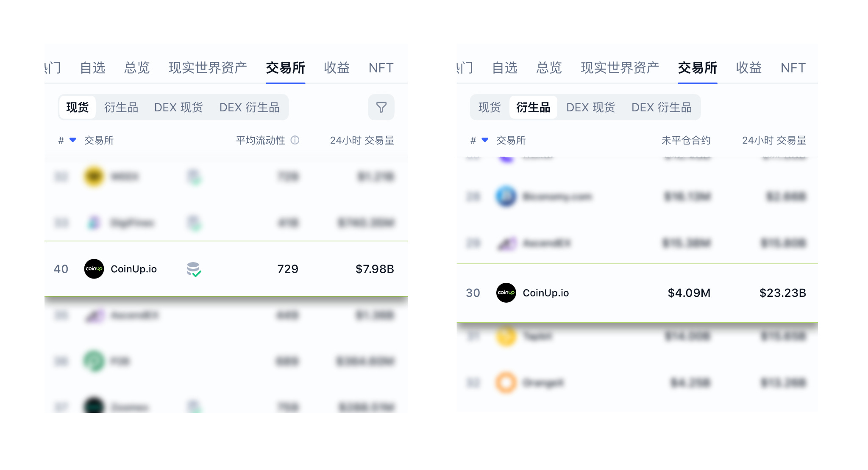
Task: Click the 现实世界资产 navigation item
Action: 207,68
